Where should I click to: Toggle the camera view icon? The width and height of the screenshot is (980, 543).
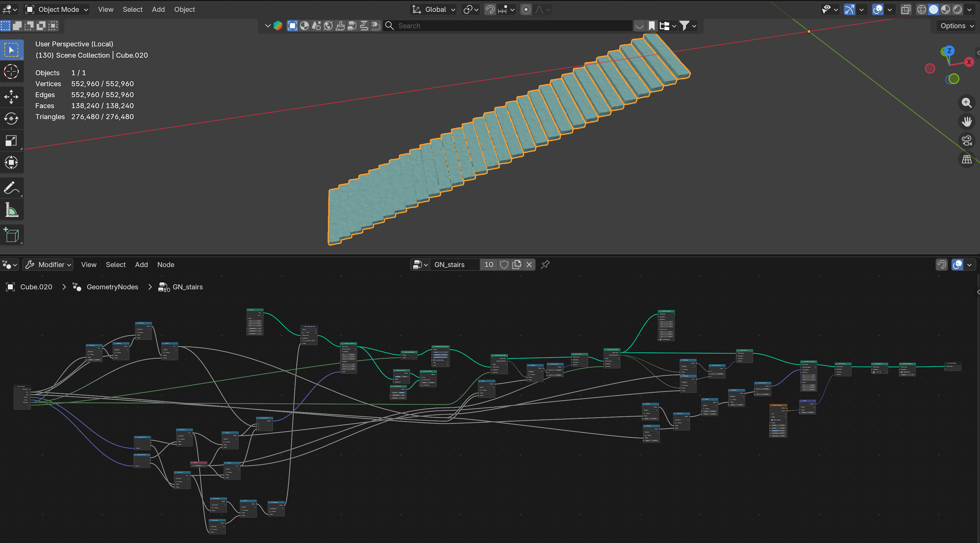coord(967,140)
